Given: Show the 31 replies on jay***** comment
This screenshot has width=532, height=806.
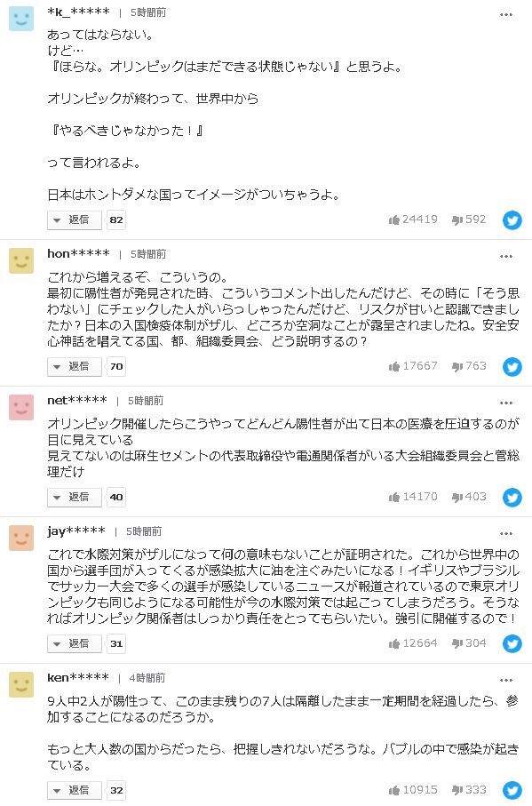Looking at the screenshot, I should tap(116, 643).
